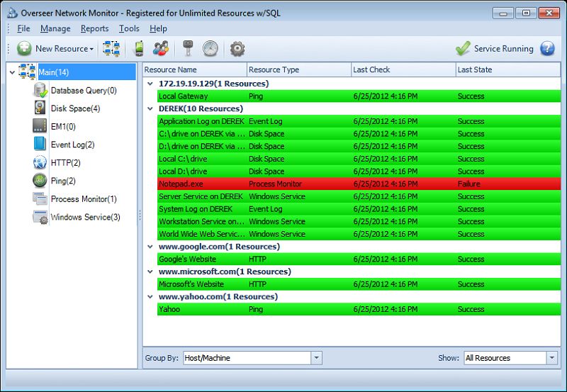This screenshot has width=567, height=392.
Task: Open the Group By Host/Machine dropdown
Action: point(316,358)
